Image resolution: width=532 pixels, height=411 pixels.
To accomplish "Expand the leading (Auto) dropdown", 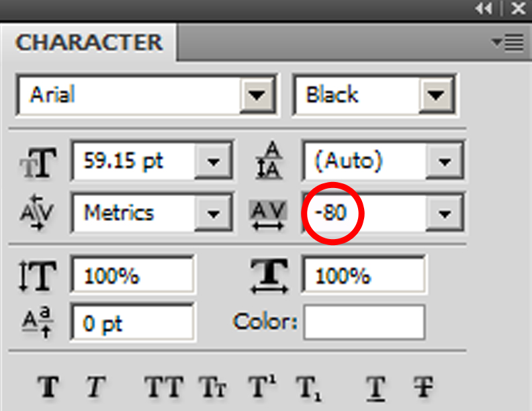I will [x=445, y=161].
